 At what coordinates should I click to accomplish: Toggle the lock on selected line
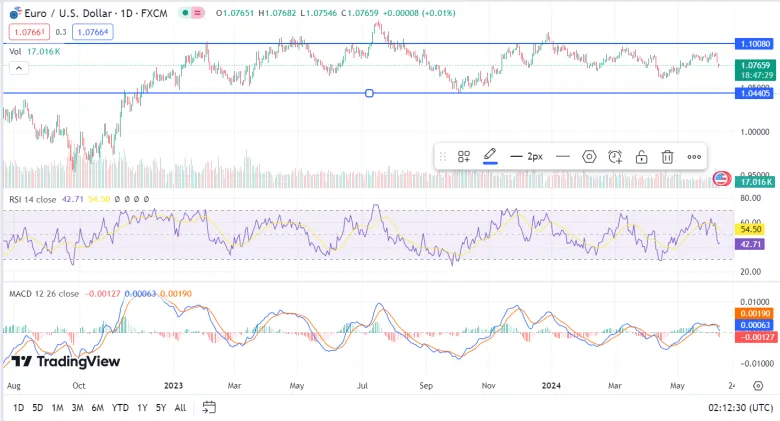[x=641, y=157]
